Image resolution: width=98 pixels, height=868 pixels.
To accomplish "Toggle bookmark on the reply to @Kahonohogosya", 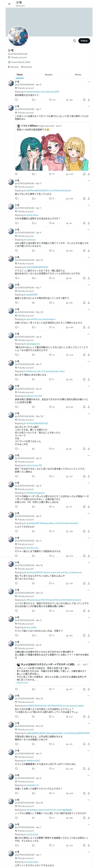I will coord(84,507).
